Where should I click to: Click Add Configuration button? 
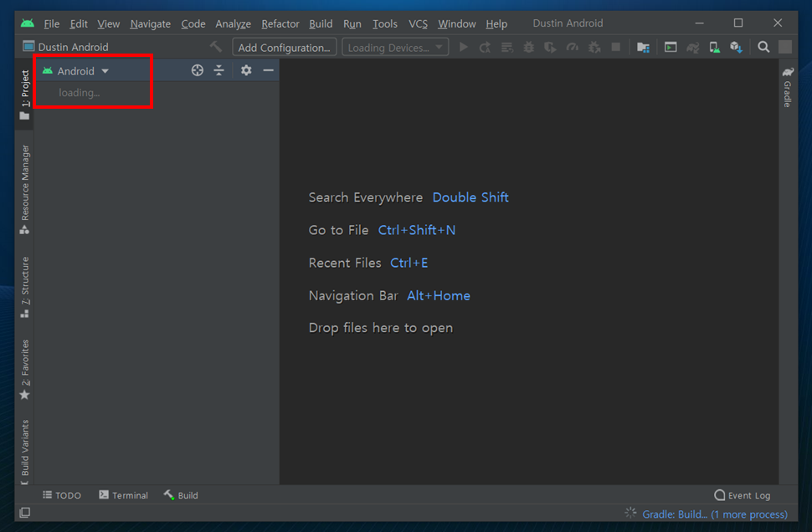tap(285, 47)
